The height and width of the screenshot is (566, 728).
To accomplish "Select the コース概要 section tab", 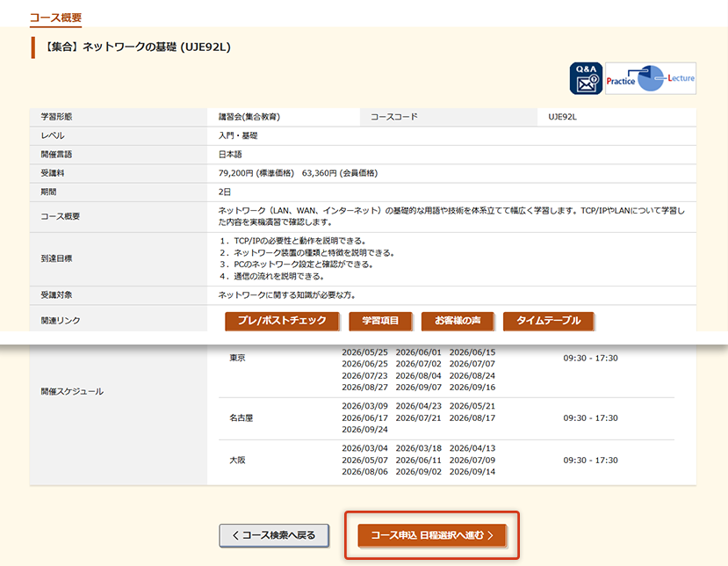I will tap(55, 17).
